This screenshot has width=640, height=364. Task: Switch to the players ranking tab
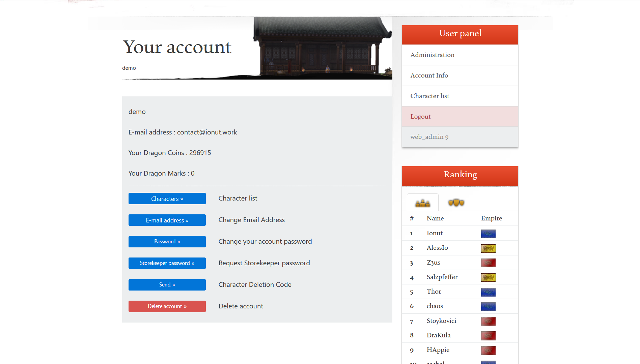[x=422, y=203]
